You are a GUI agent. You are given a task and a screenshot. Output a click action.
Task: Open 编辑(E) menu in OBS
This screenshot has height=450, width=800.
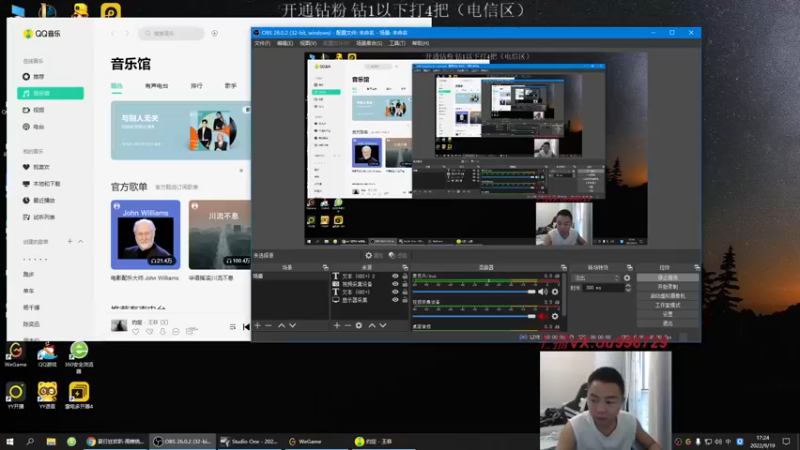pyautogui.click(x=285, y=43)
